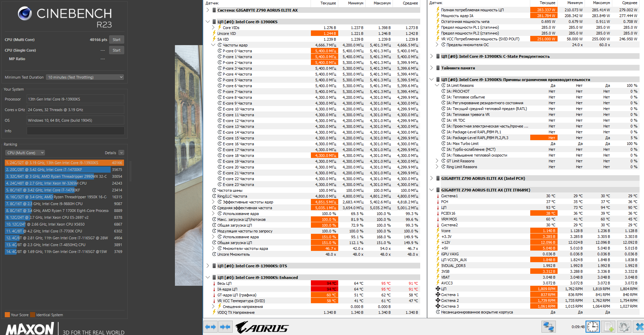Expand the i9-13900KS: DTS section
Image resolution: width=644 pixels, height=335 pixels.
(x=208, y=266)
